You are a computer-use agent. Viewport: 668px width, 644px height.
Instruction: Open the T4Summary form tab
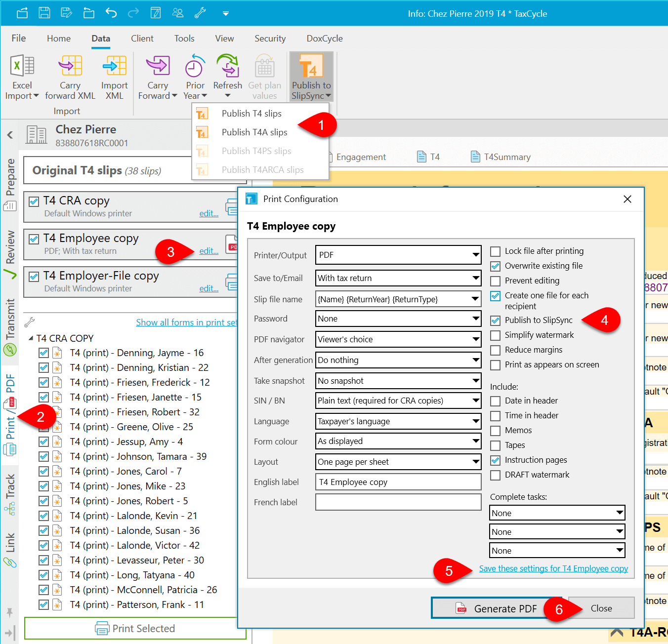(501, 157)
